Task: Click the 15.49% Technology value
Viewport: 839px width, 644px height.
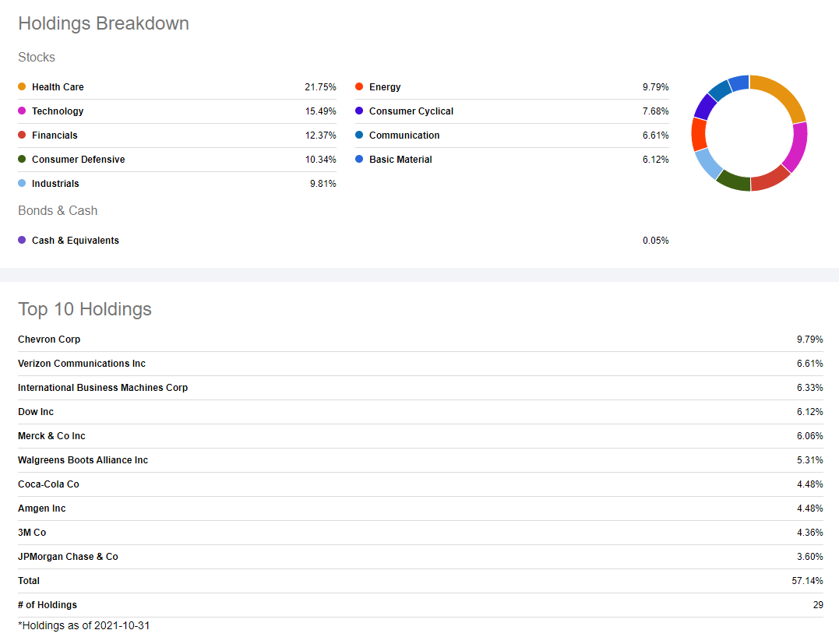Action: 320,111
